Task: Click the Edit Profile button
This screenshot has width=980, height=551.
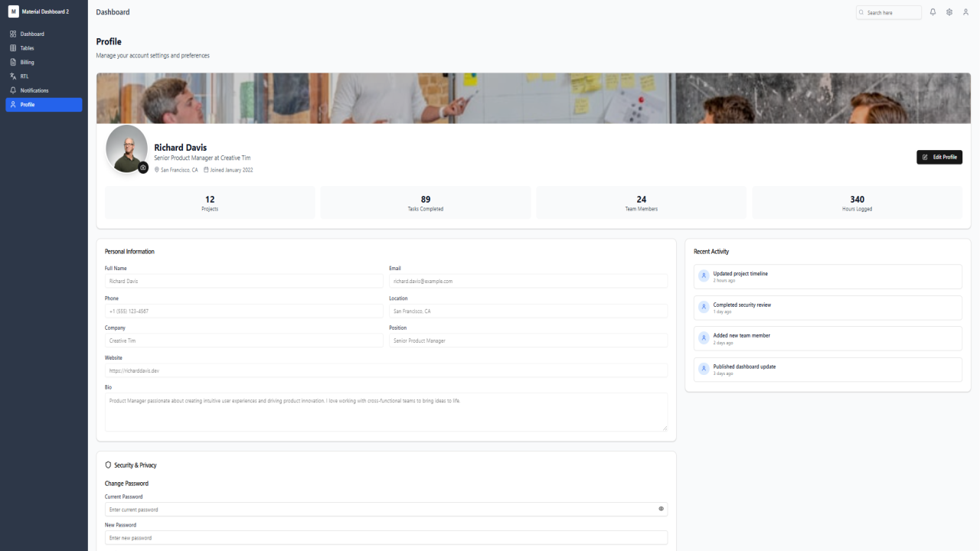Action: [939, 157]
